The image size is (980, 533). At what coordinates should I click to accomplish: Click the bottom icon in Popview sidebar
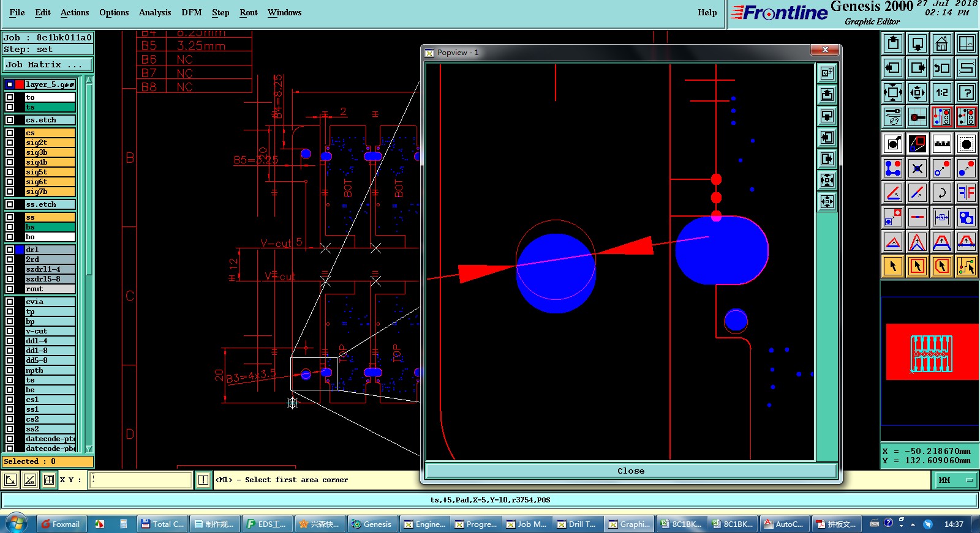click(x=827, y=202)
